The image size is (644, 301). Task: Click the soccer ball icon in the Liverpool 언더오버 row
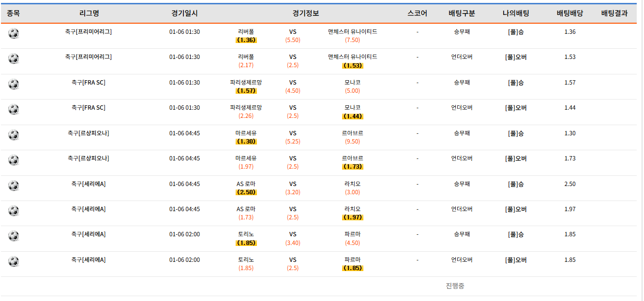click(14, 58)
